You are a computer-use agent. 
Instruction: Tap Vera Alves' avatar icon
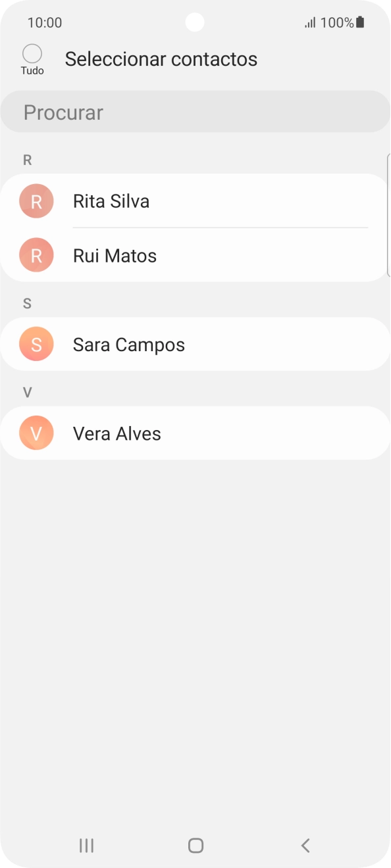[36, 433]
